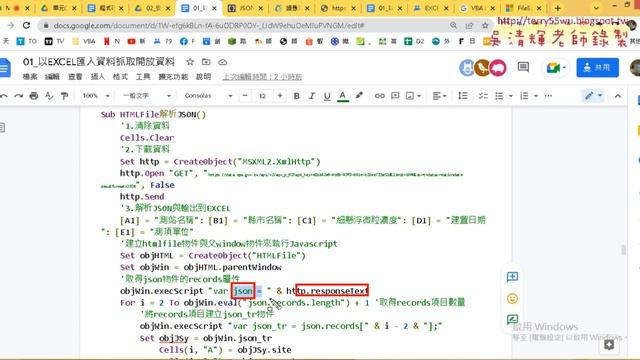Open the paragraph style dropdown
Viewport: 640px width, 360px height.
click(147, 96)
